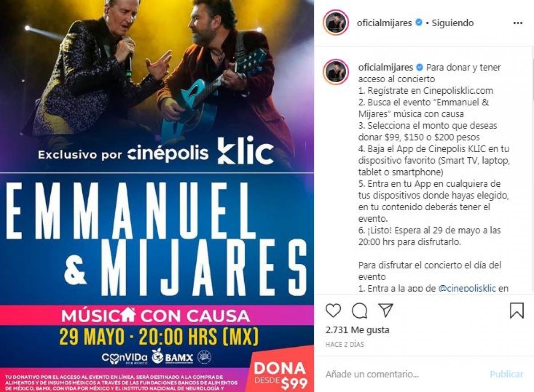This screenshot has height=392, width=534.
Task: Like the post with the heart icon
Action: [333, 310]
